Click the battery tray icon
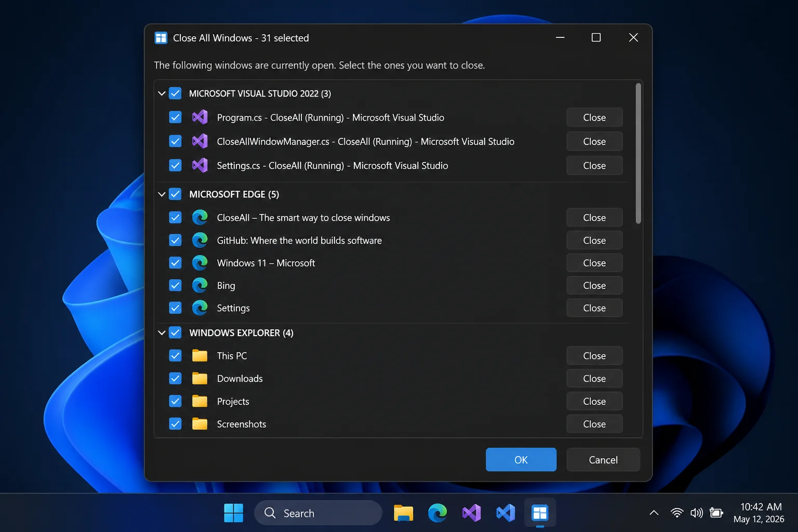The image size is (798, 532). pyautogui.click(x=716, y=513)
